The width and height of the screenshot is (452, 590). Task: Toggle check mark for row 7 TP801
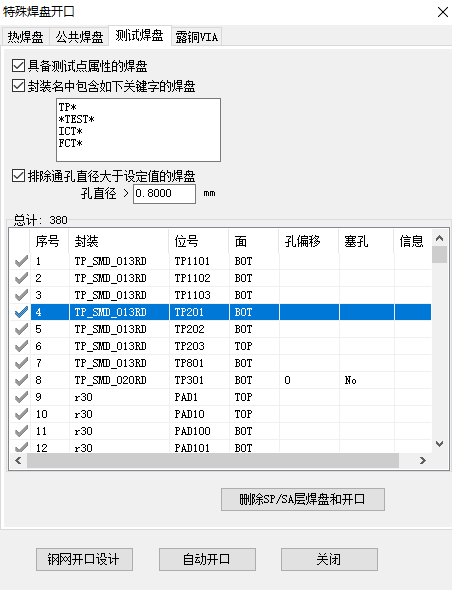21,363
